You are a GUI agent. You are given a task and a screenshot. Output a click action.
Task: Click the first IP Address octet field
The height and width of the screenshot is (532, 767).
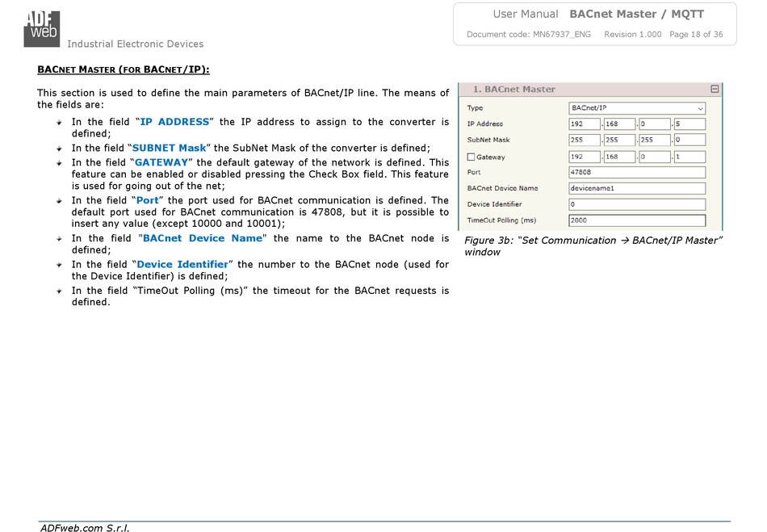coord(585,124)
